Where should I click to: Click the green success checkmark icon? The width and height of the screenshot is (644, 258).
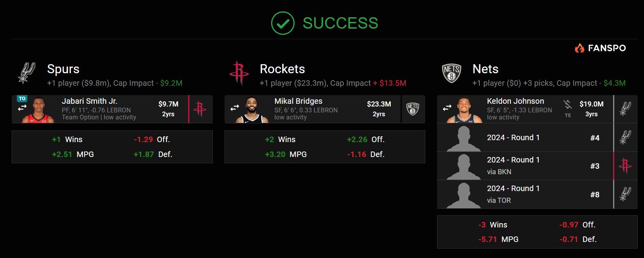pos(282,23)
